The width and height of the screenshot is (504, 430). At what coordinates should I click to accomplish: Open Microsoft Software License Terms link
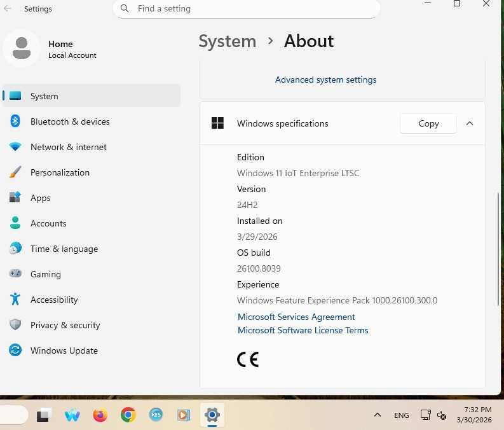303,330
